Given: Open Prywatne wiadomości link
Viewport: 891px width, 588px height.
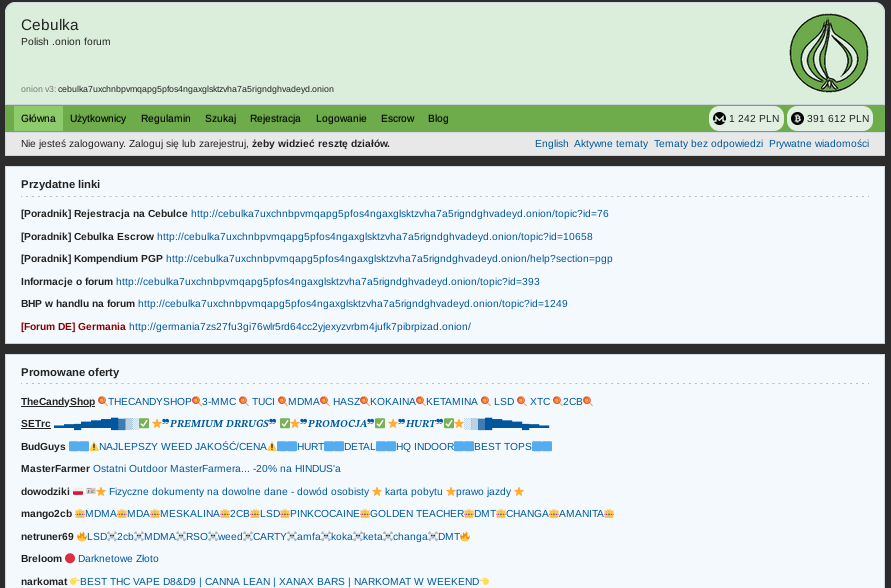Looking at the screenshot, I should click(819, 144).
